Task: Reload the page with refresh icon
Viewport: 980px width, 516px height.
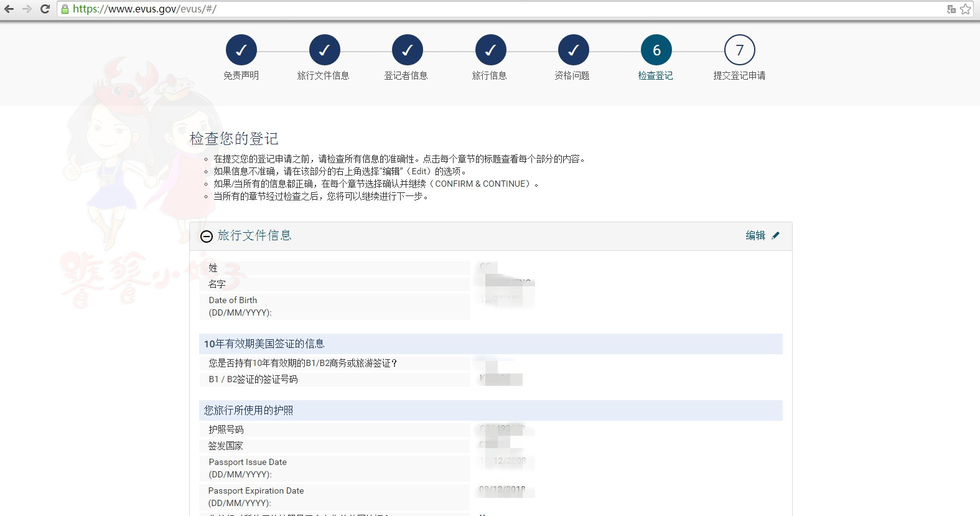Action: 45,9
